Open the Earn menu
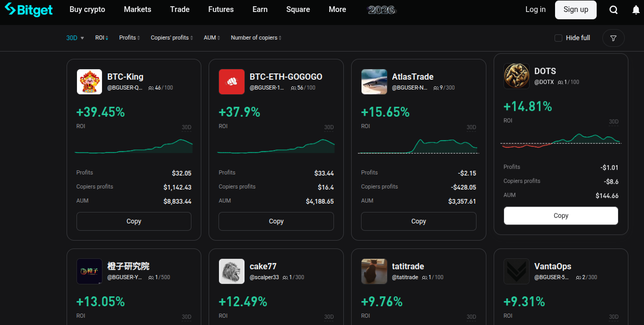This screenshot has height=325, width=644. [x=260, y=9]
